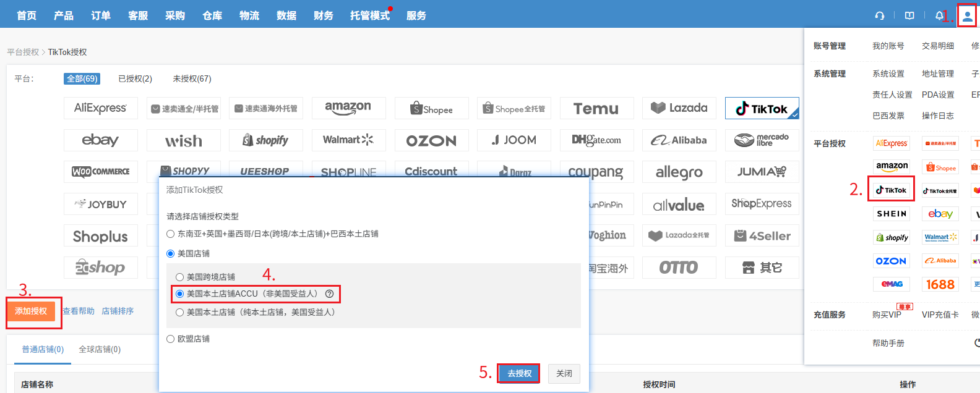Select the allegro platform logo
Screen dimensions: 980x393
[x=679, y=172]
